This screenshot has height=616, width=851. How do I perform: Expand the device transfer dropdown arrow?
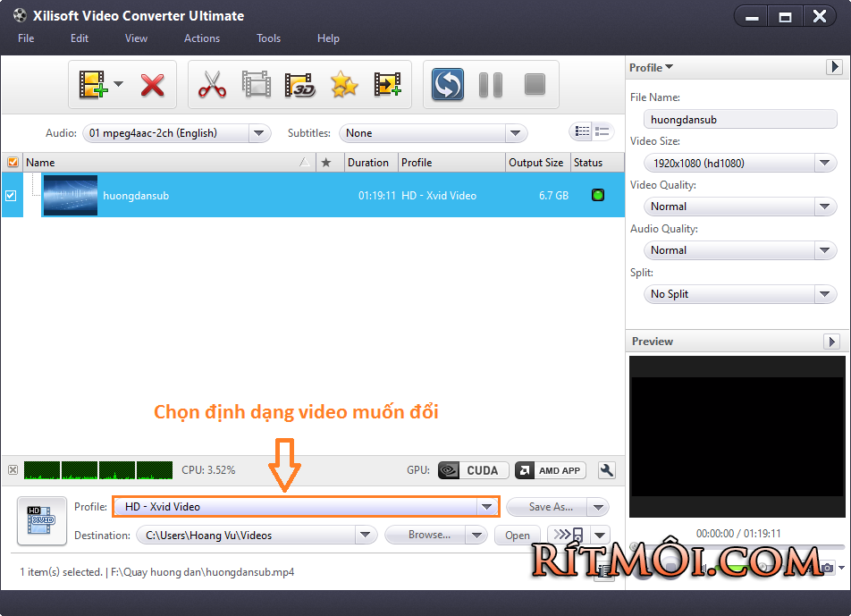pyautogui.click(x=600, y=536)
